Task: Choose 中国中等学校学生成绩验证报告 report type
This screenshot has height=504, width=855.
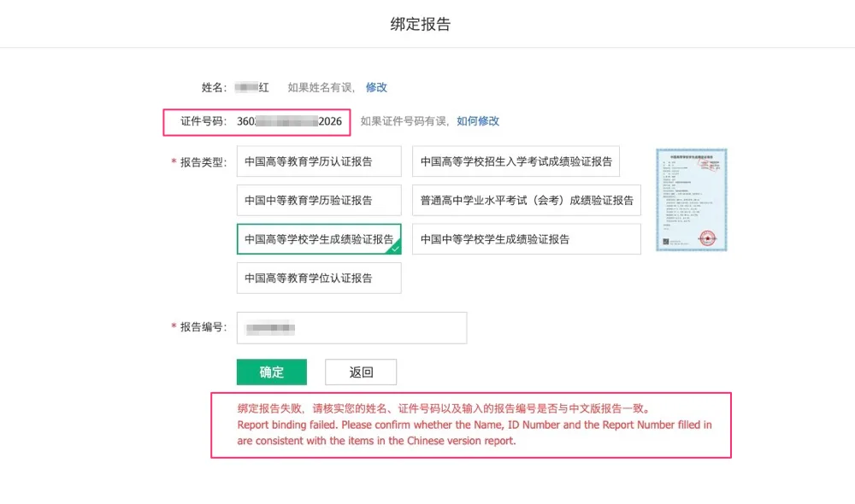Action: (526, 239)
